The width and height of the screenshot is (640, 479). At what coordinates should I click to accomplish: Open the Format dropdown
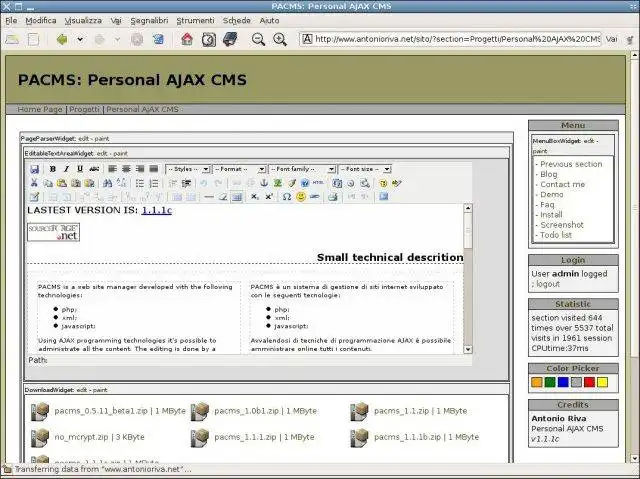click(x=240, y=169)
